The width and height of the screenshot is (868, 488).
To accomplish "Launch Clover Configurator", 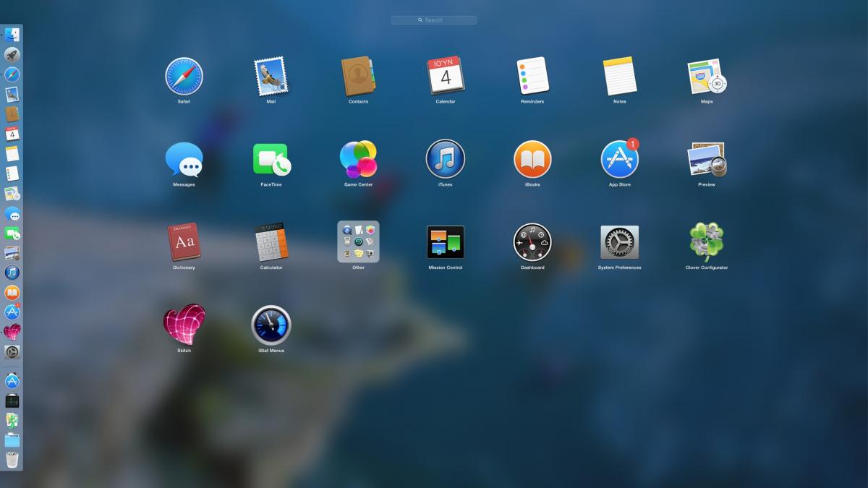I will pyautogui.click(x=707, y=242).
